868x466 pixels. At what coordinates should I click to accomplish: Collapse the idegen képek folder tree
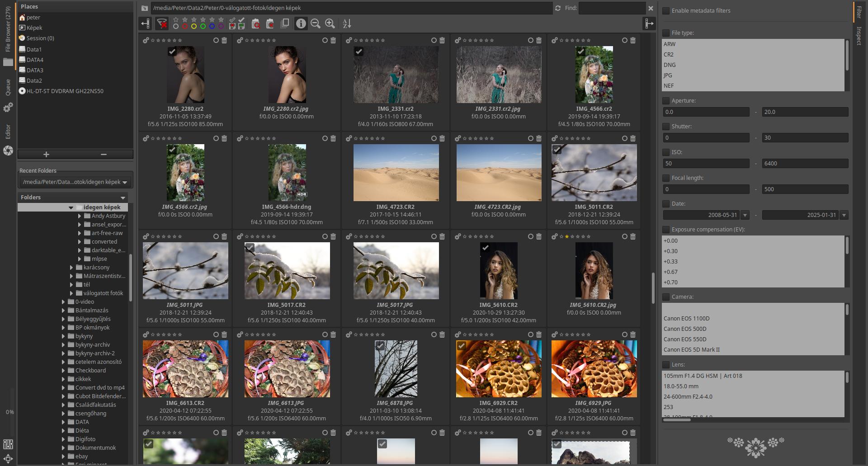tap(71, 207)
